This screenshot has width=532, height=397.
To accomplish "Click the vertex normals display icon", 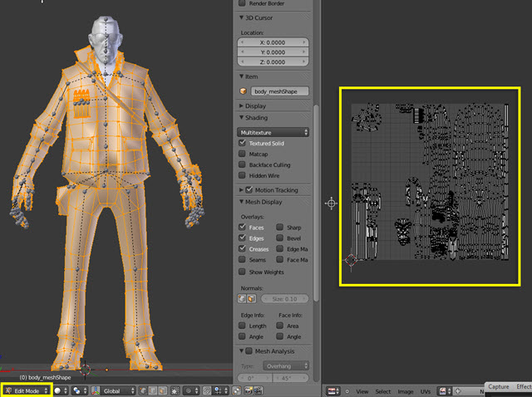I will 243,299.
